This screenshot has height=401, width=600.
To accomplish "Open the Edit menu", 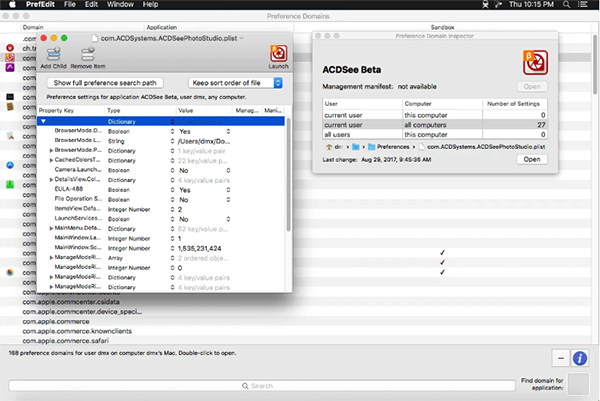I will (x=91, y=5).
